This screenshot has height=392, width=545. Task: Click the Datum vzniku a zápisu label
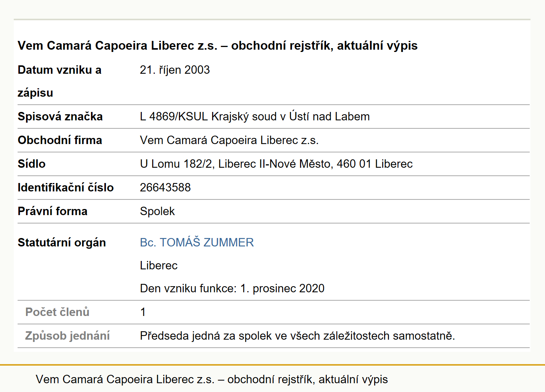click(60, 81)
